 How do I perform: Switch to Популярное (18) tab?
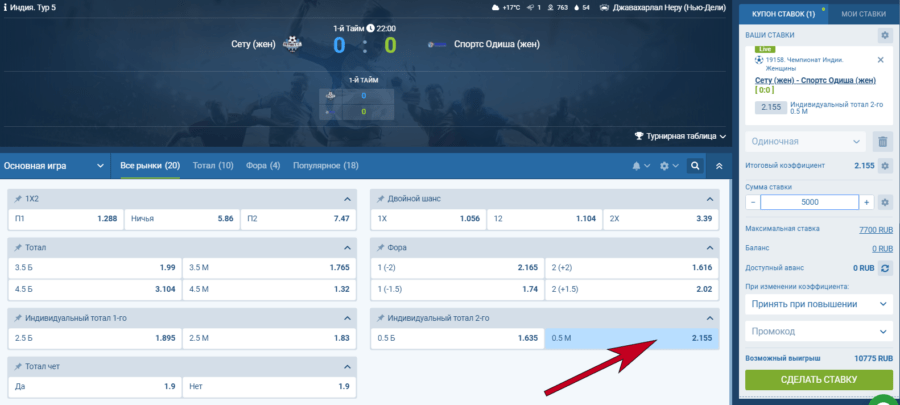pyautogui.click(x=325, y=166)
